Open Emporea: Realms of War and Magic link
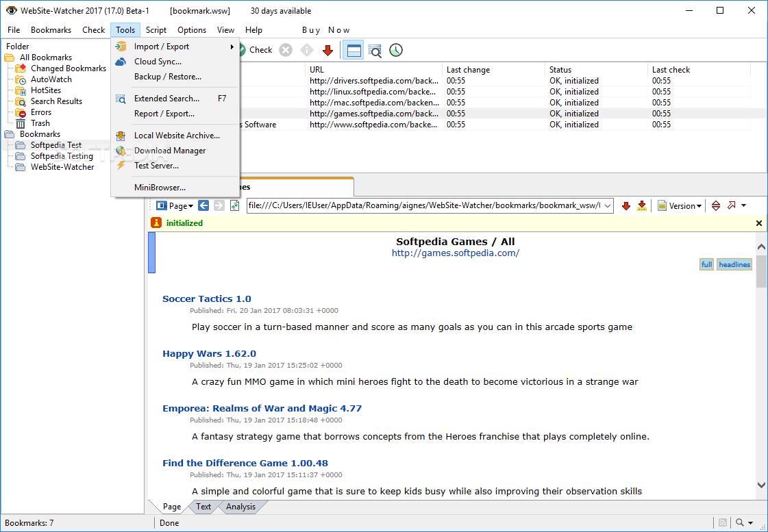Screen dimensions: 768x532 [x=262, y=409]
